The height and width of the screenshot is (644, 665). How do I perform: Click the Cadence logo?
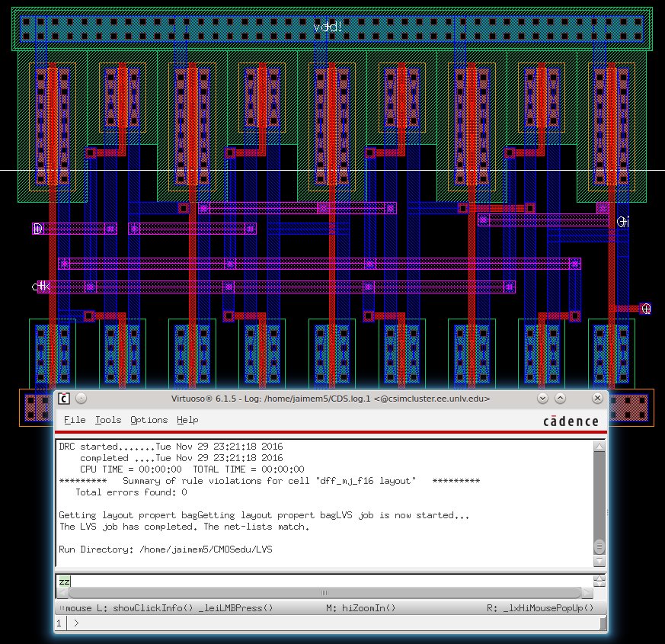(571, 421)
